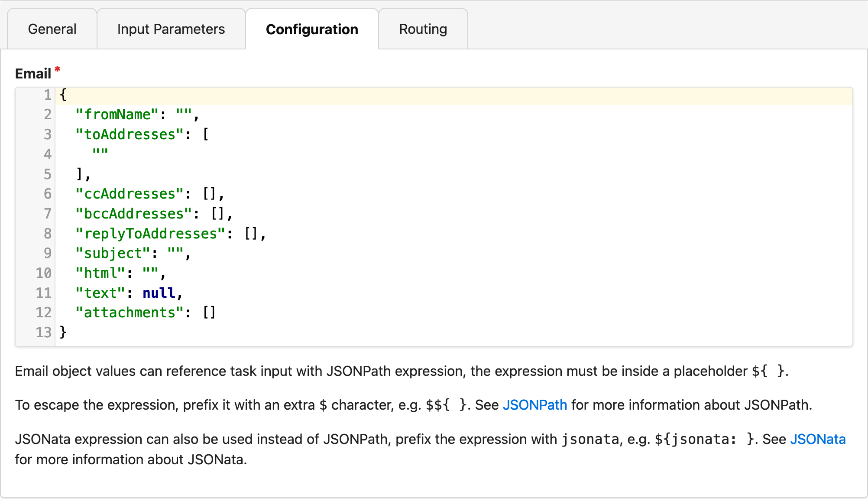Place cursor in the html value

151,273
